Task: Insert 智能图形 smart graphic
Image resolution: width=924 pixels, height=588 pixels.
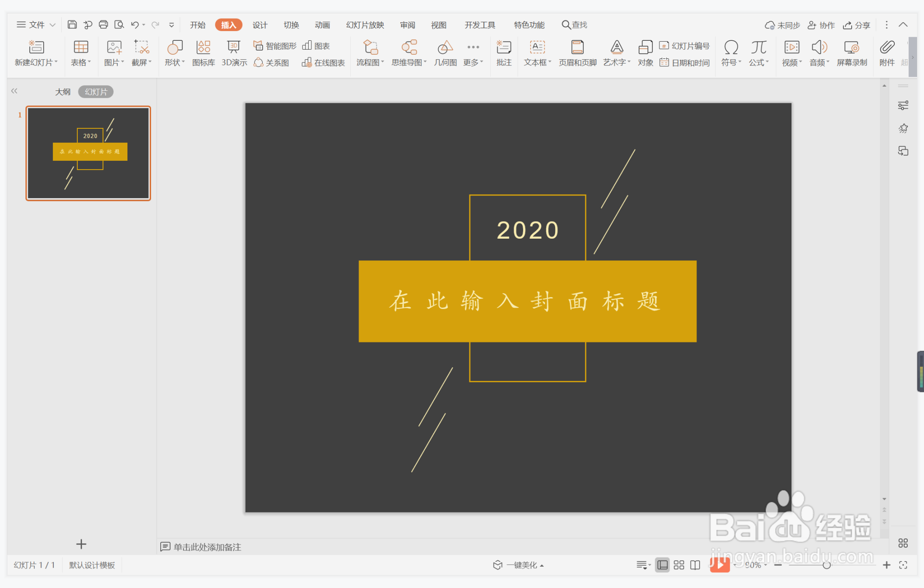Action: [275, 46]
